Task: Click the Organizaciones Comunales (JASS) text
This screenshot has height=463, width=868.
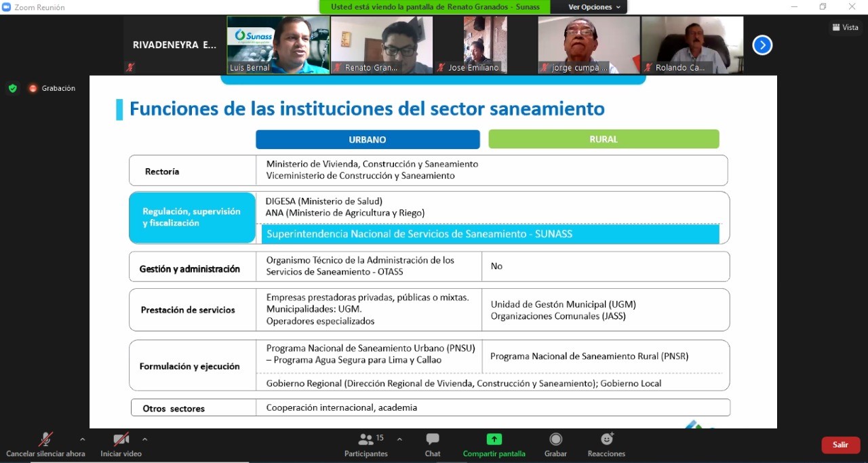Action: pos(558,316)
